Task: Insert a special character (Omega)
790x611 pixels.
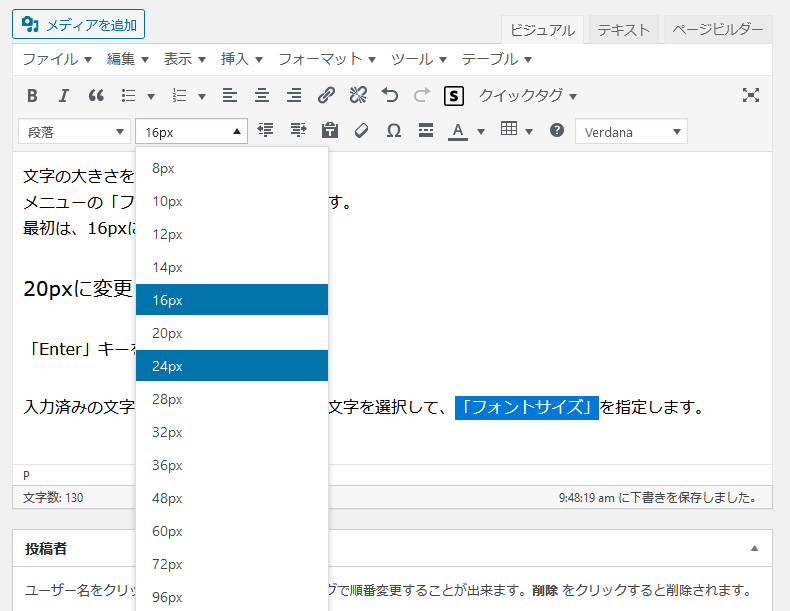Action: click(x=393, y=131)
